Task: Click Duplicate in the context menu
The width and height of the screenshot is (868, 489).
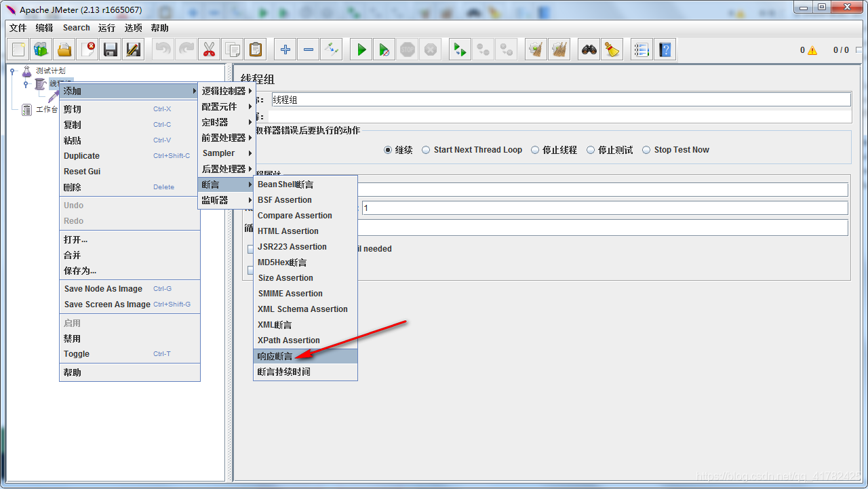Action: pyautogui.click(x=130, y=156)
